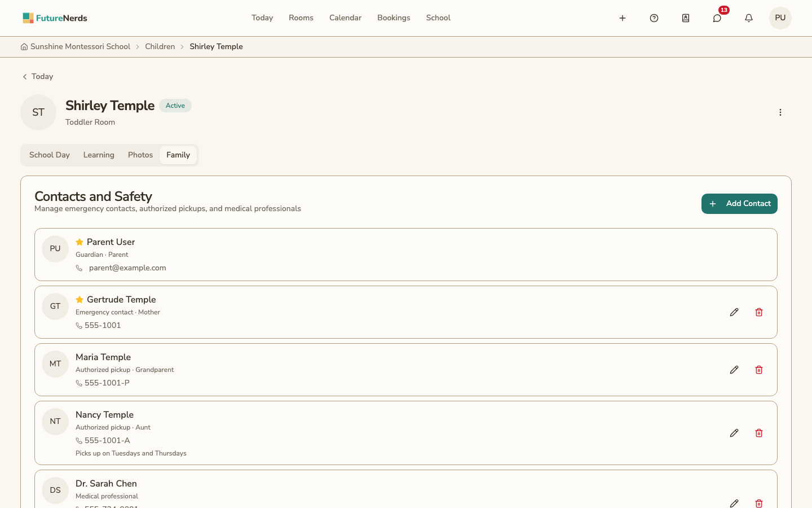Open Bookings in top navigation
This screenshot has height=508, width=812.
pyautogui.click(x=394, y=18)
